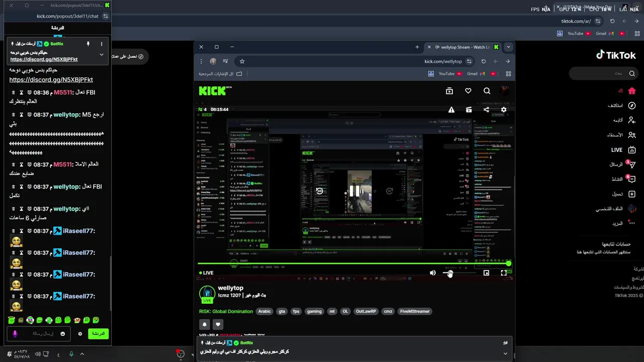Open the Kick user profile avatar
Screen dimensions: 644x362
click(505, 91)
